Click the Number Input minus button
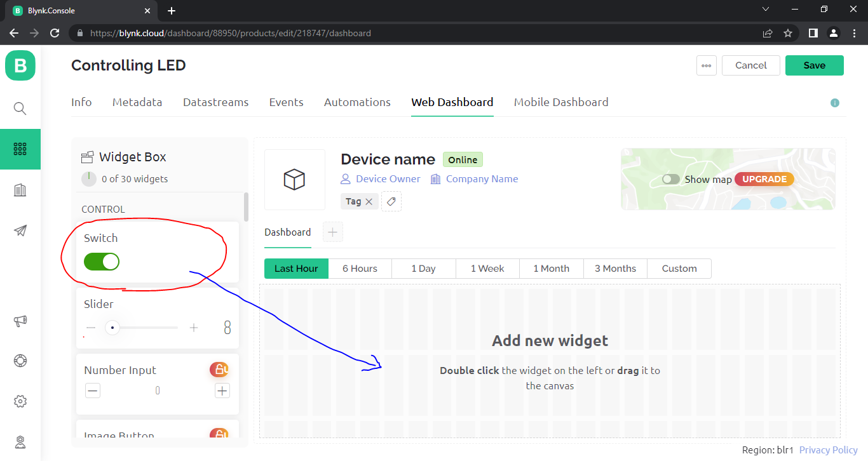This screenshot has height=461, width=868. point(93,391)
